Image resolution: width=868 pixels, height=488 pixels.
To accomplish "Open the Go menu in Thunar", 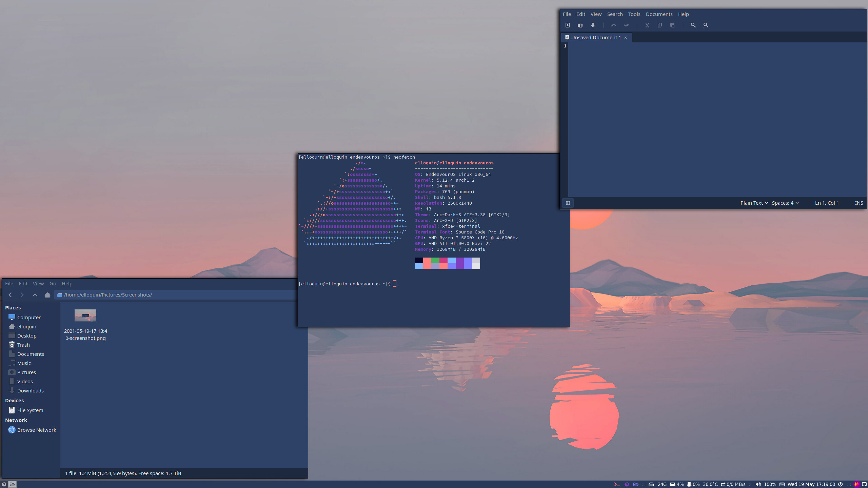I will (x=53, y=283).
